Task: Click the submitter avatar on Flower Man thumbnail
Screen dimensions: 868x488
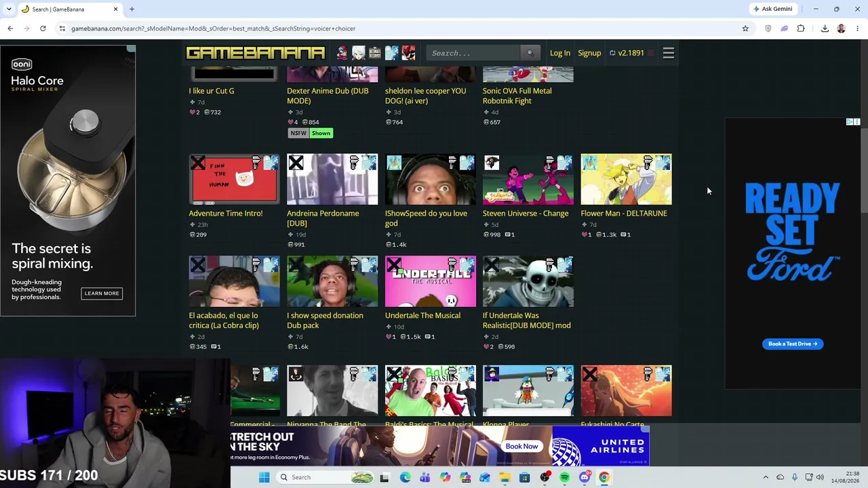Action: [x=590, y=163]
